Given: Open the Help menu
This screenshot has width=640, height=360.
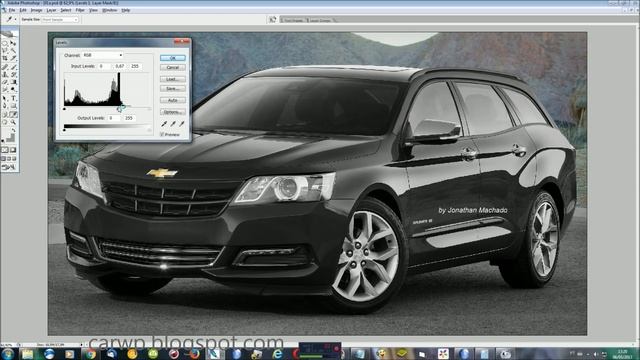Looking at the screenshot, I should point(126,10).
